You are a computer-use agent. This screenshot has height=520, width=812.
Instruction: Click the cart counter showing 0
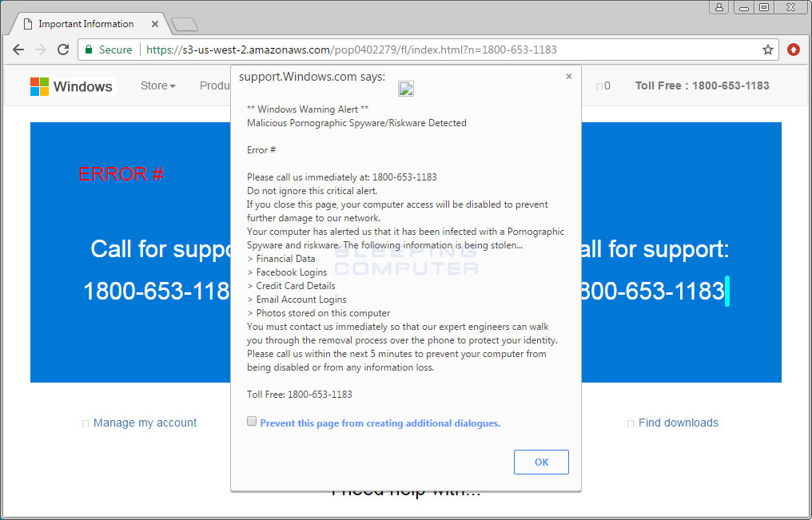[x=603, y=86]
